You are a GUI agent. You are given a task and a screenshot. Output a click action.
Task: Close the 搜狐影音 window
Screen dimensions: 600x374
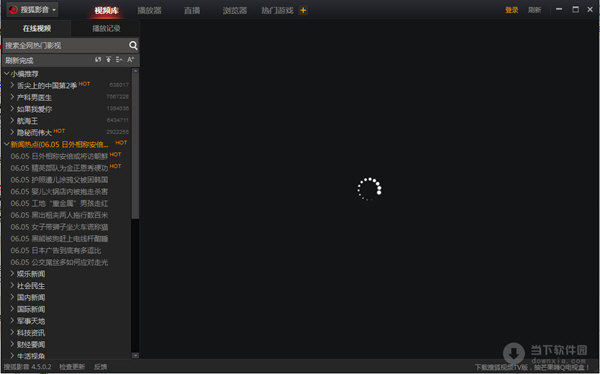point(590,9)
